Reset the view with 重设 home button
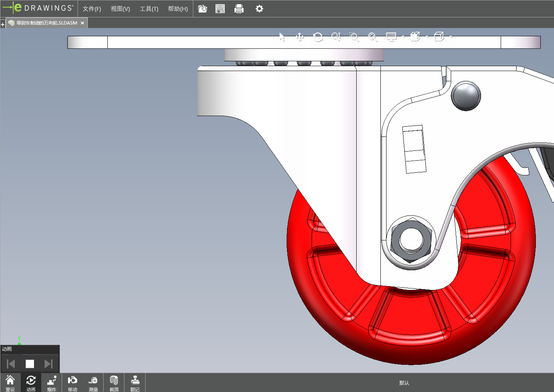The image size is (554, 392). [x=10, y=383]
